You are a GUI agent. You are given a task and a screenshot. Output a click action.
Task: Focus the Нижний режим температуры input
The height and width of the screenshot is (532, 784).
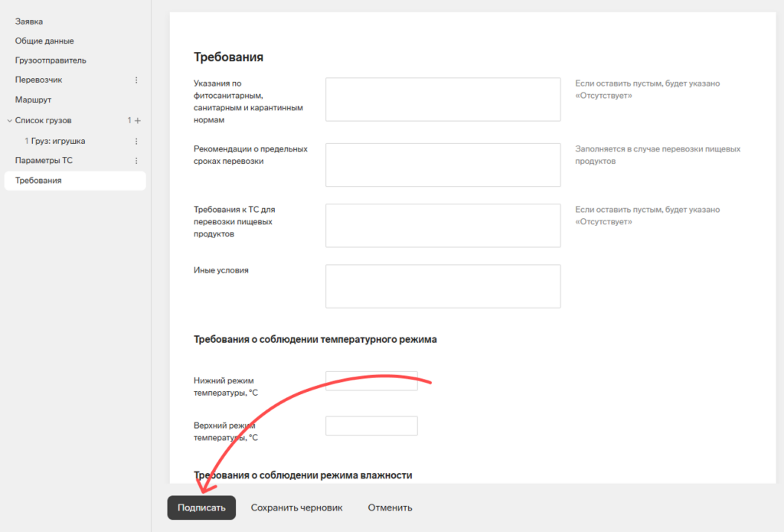click(x=371, y=381)
